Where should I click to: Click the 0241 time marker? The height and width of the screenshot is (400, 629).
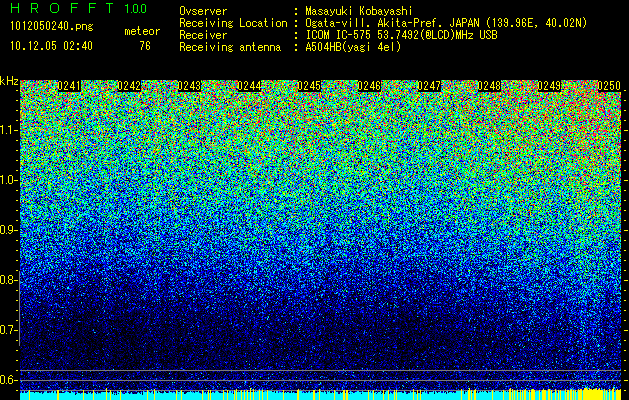[x=69, y=86]
